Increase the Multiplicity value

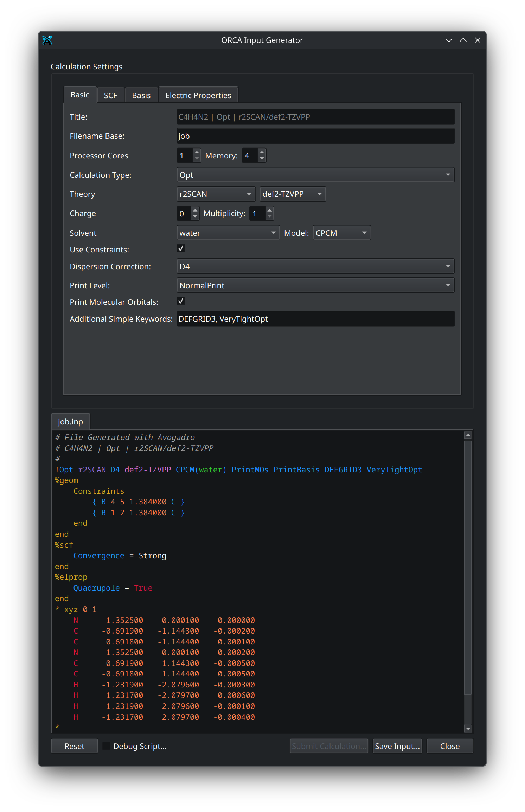270,210
